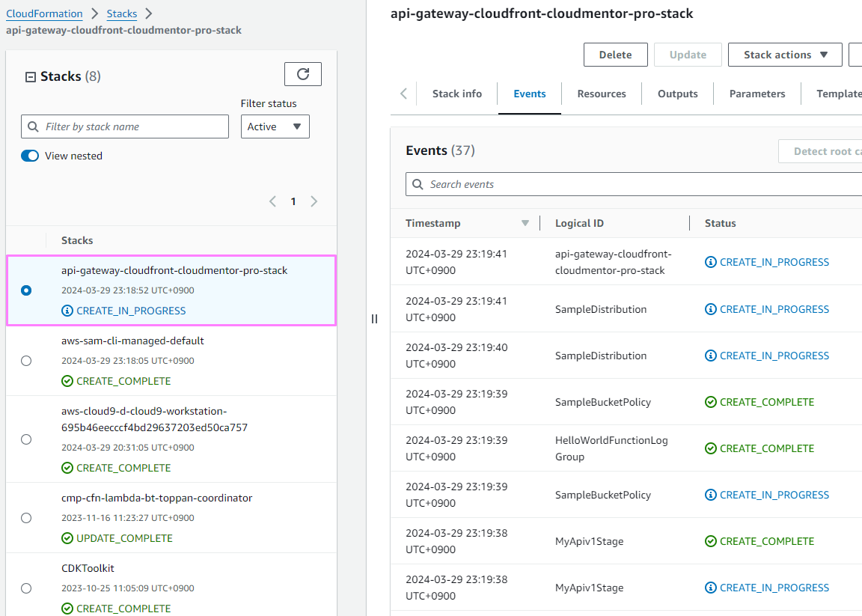Open the Filter status Active dropdown
Viewport: 862px width, 616px height.
click(275, 126)
